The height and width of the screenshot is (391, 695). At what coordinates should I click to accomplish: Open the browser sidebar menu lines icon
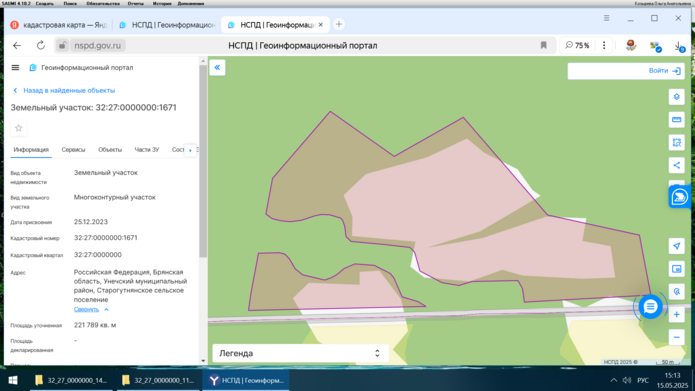[x=606, y=18]
